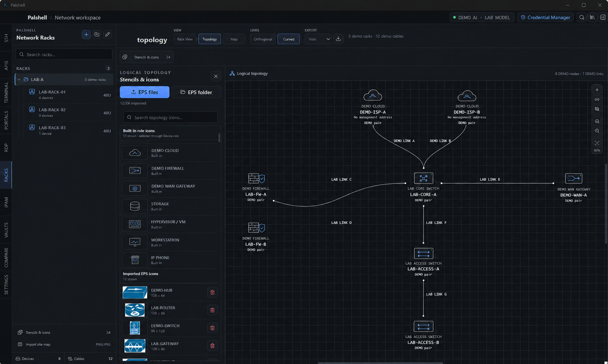Screen dimensions: 608x364
Task: Open Credential Manager
Action: (545, 17)
